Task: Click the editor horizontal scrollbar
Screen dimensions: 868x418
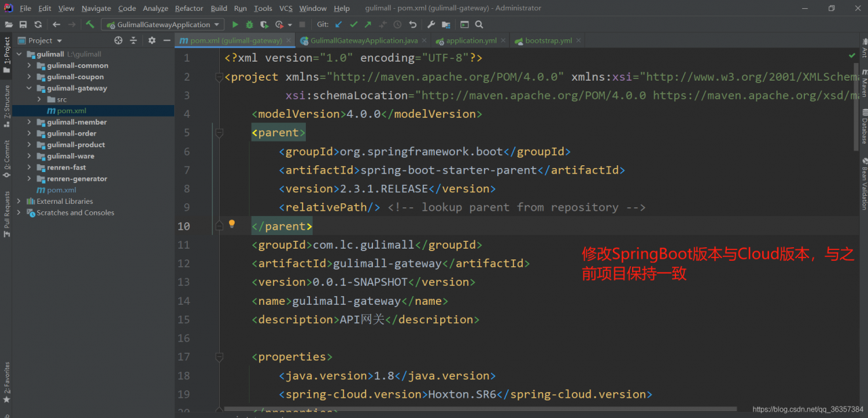Action: pos(480,409)
